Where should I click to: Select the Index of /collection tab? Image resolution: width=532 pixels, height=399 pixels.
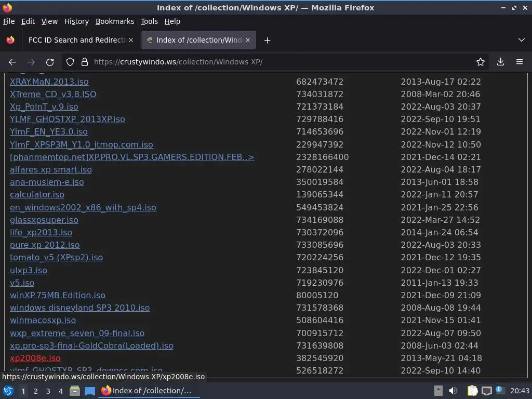point(199,40)
